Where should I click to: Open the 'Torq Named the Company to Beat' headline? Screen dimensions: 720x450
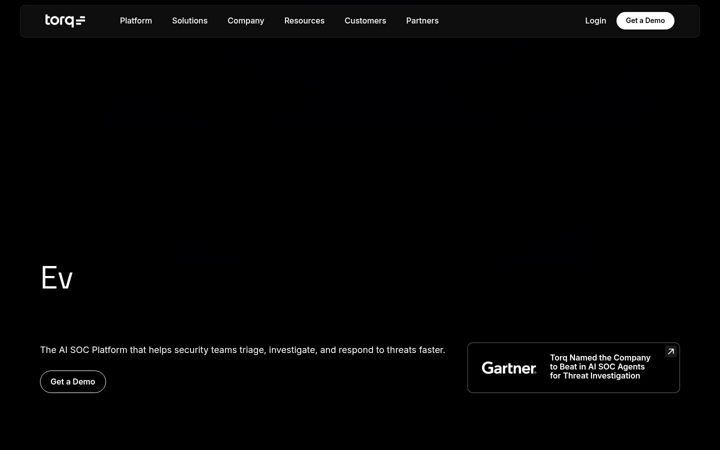(600, 366)
